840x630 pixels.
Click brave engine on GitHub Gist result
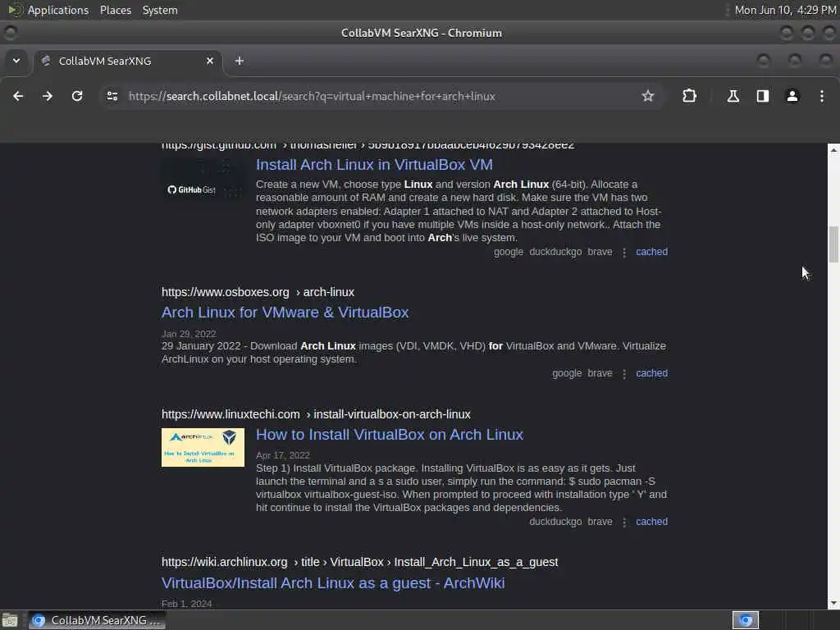600,252
